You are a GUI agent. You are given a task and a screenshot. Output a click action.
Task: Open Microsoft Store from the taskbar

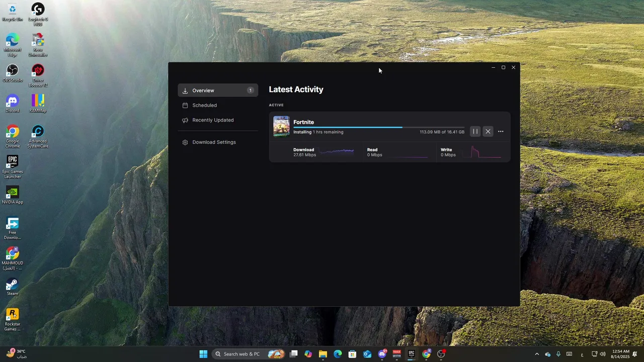click(x=352, y=354)
